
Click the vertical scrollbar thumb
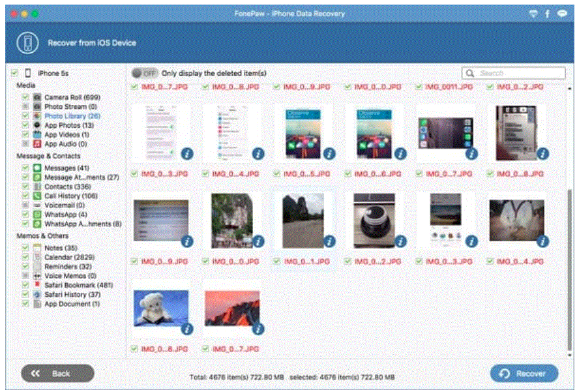(570, 269)
